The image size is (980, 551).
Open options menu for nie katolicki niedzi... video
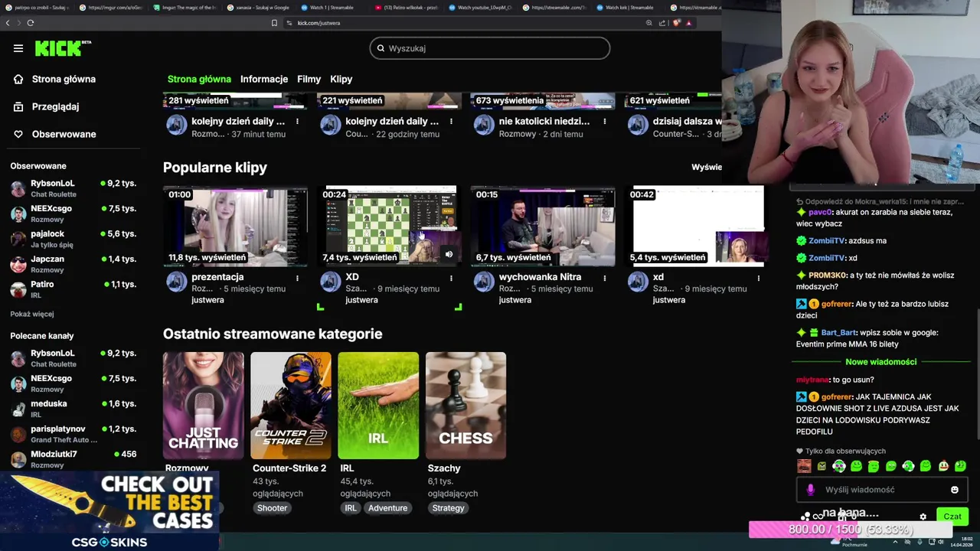point(605,121)
